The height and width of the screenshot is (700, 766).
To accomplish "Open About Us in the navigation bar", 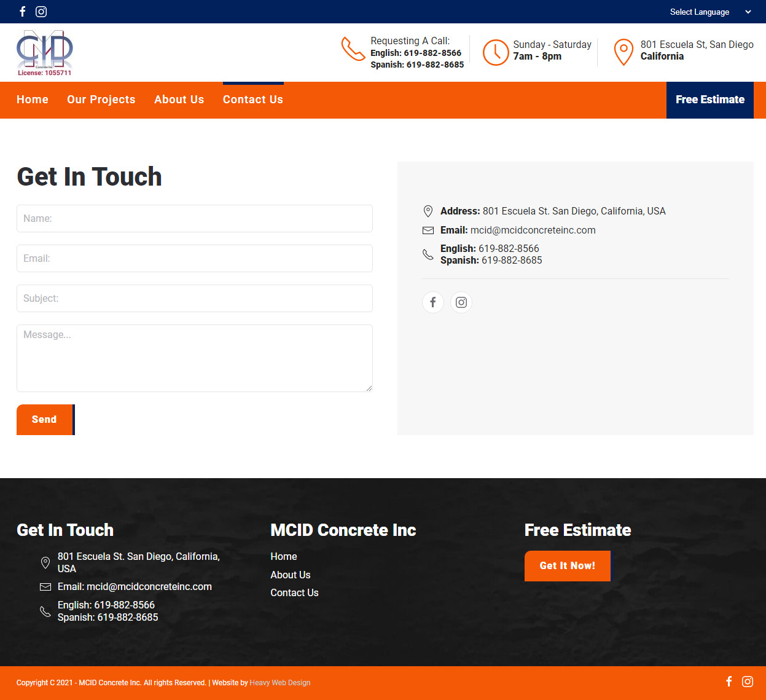I will click(x=179, y=100).
